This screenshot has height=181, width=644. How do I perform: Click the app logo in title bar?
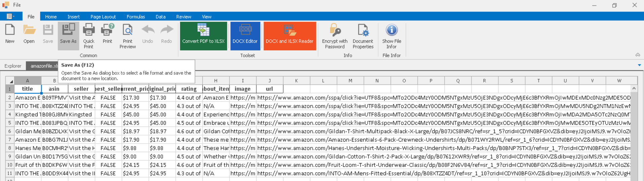tap(6, 5)
